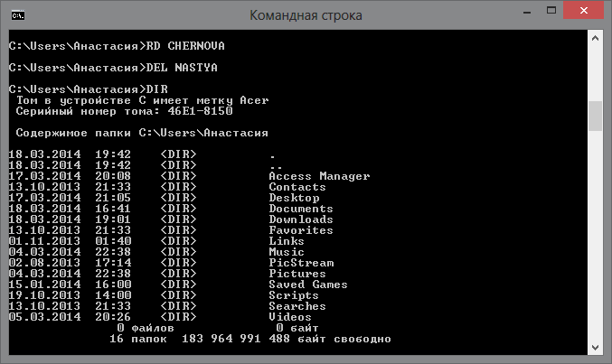Click the 0 файлов summary text
The image size is (612, 364).
pos(146,328)
